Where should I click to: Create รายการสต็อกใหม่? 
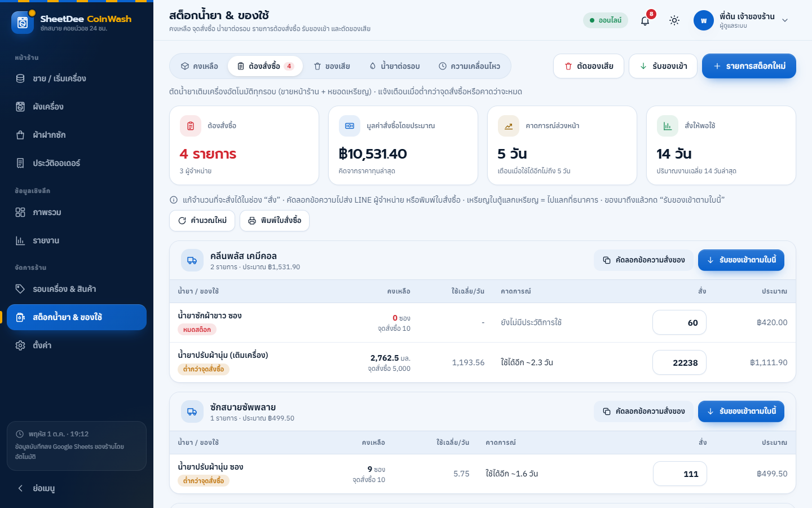coord(749,66)
